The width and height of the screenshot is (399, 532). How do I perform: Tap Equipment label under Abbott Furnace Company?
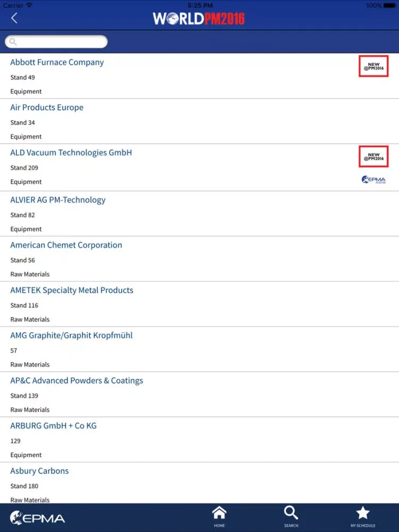26,92
